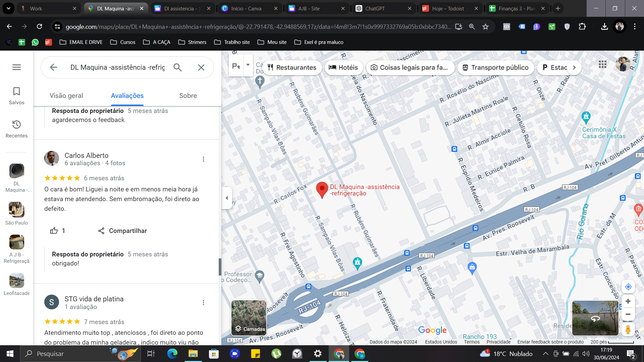Filter the map by Hotéis

pos(343,67)
